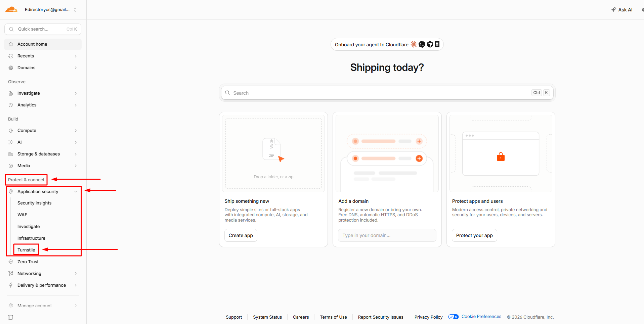Click the Storage & databases icon
This screenshot has width=644, height=324.
click(11, 154)
